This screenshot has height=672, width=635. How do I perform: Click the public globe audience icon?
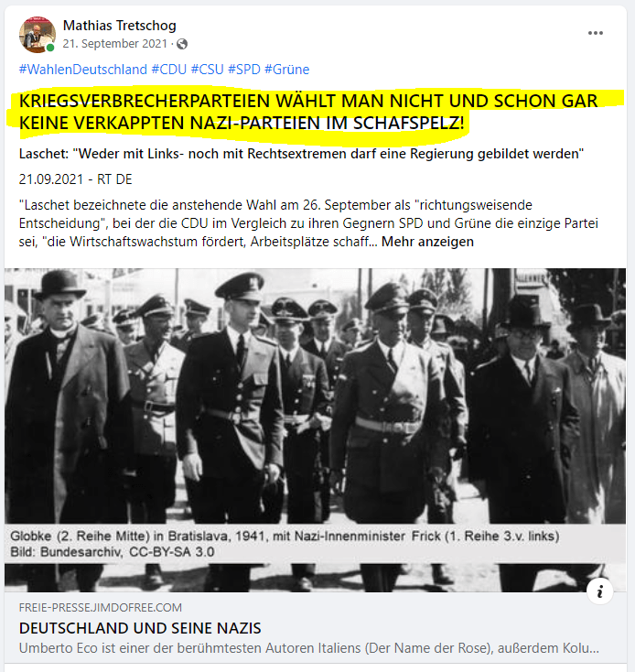(x=182, y=44)
